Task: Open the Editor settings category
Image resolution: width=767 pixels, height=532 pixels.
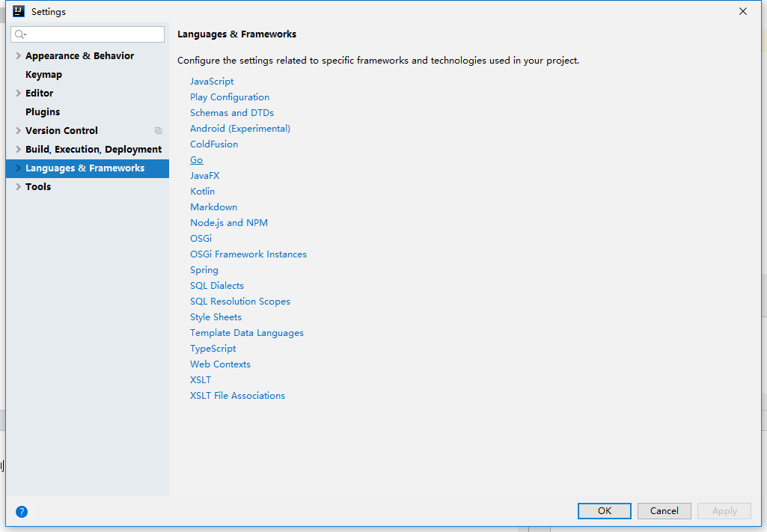Action: 39,93
